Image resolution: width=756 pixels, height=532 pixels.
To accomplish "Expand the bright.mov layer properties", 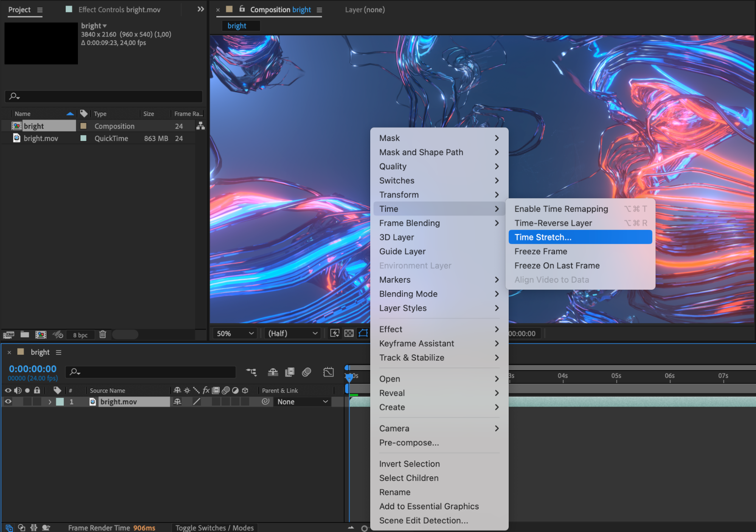I will tap(50, 402).
